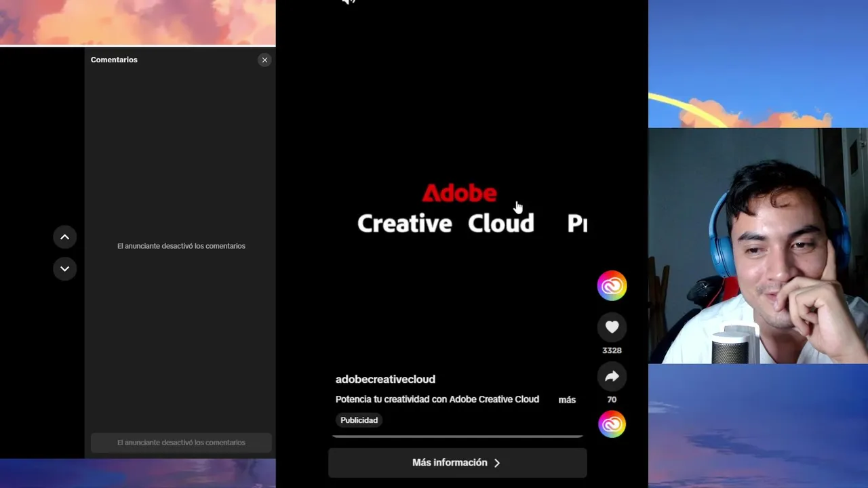This screenshot has width=868, height=488.
Task: Like the video with heart icon
Action: (612, 327)
